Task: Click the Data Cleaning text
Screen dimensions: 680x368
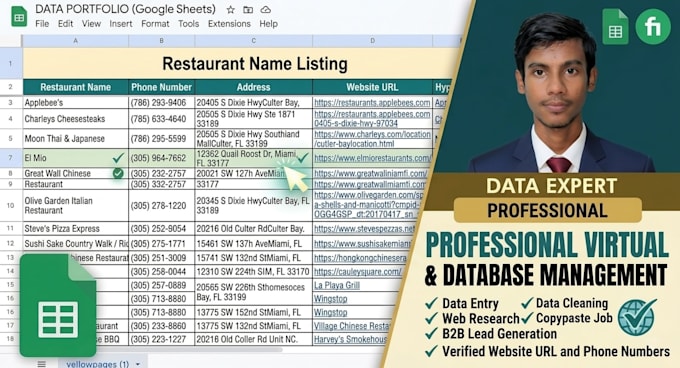Action: pyautogui.click(x=572, y=303)
